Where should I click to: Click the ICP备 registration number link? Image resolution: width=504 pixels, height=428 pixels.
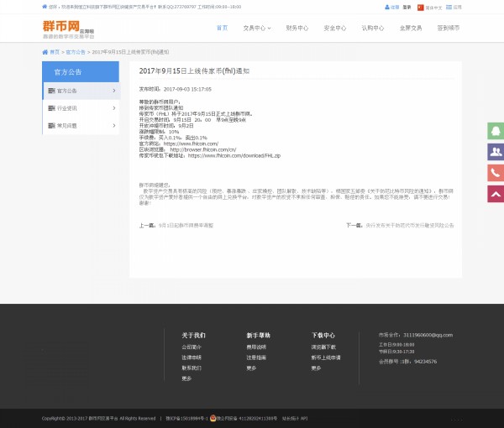click(x=186, y=419)
